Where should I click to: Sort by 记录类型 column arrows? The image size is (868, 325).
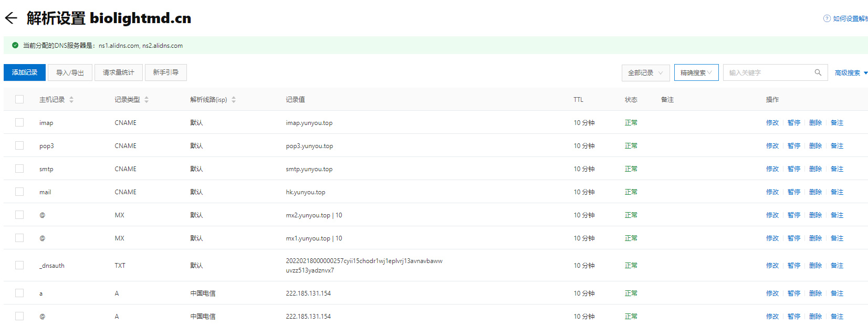click(x=147, y=100)
